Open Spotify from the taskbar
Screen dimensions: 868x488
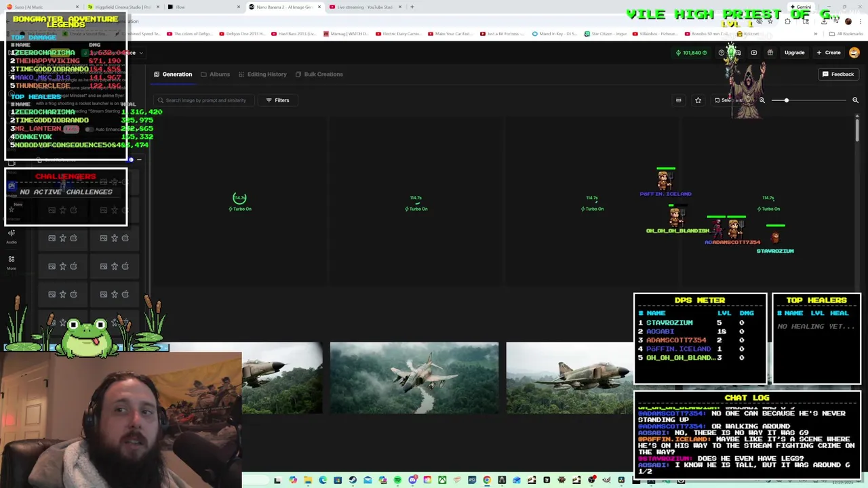click(397, 481)
